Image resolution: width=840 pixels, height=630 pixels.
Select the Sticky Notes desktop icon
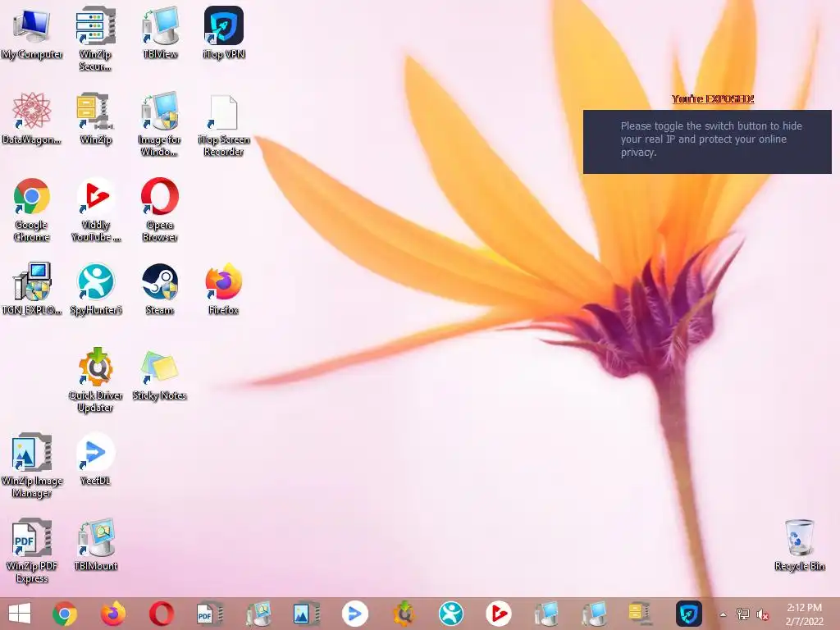click(160, 374)
